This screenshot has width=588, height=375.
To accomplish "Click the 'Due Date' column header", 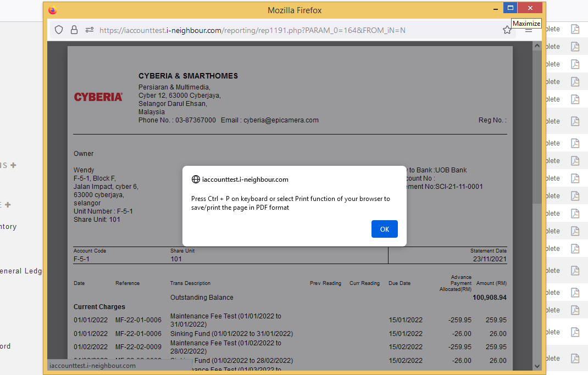I will [x=400, y=283].
